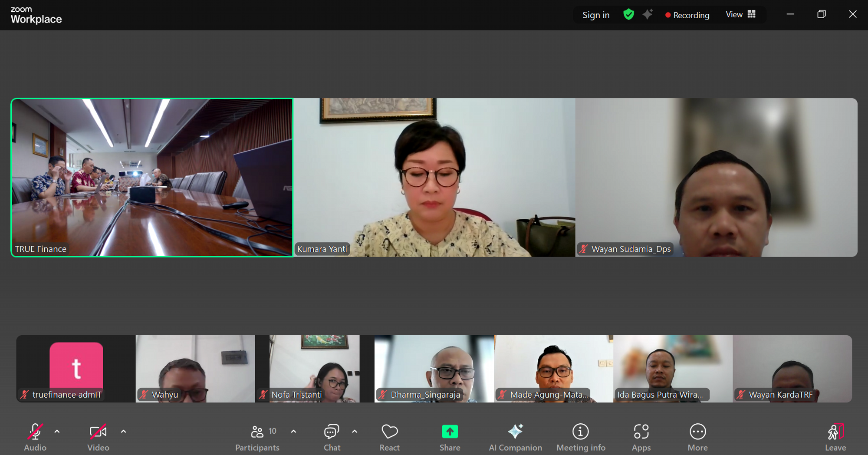Restore down the Zoom window
868x455 pixels.
(x=821, y=14)
